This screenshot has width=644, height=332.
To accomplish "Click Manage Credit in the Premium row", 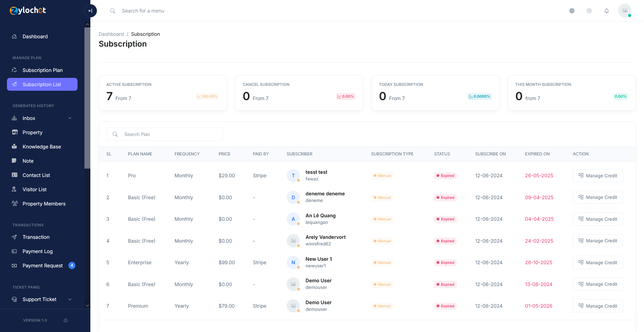I will pos(598,306).
